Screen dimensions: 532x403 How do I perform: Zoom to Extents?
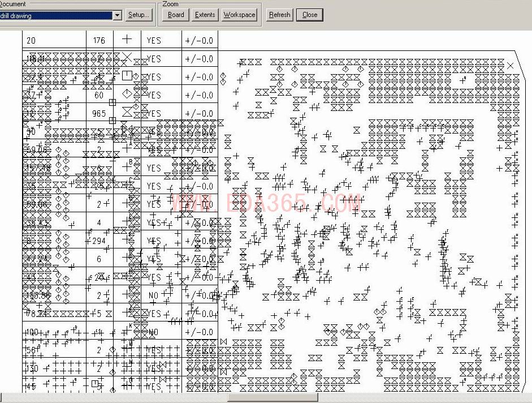coord(205,15)
